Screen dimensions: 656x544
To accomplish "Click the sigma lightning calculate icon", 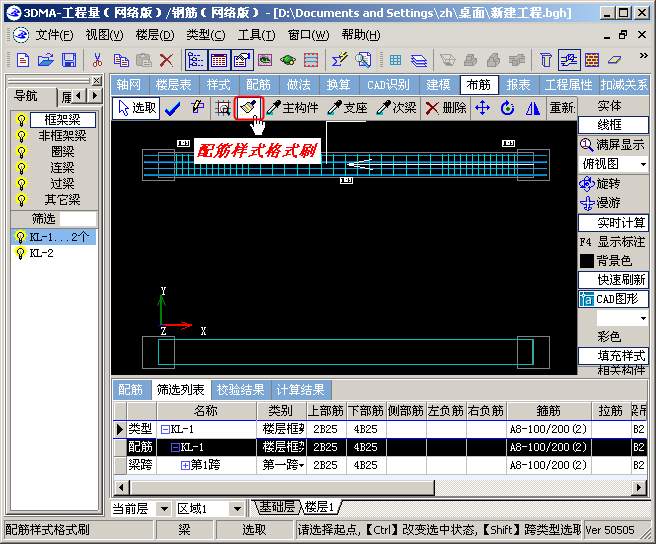I will [340, 60].
